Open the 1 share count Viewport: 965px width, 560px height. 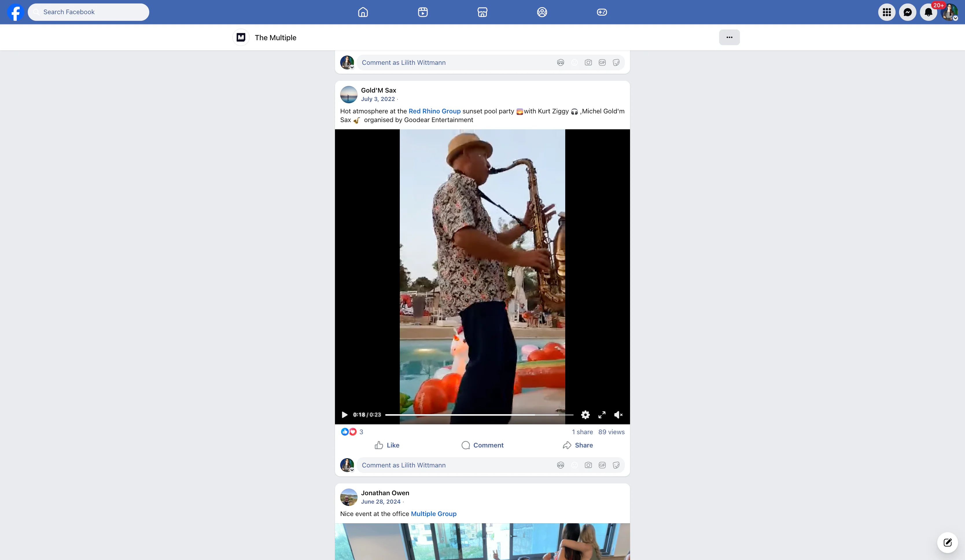[582, 432]
